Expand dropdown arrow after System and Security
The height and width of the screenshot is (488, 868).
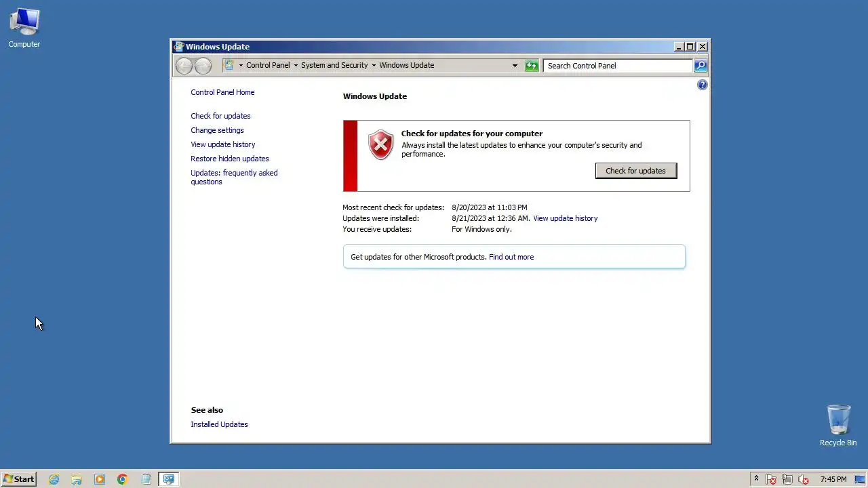click(374, 66)
